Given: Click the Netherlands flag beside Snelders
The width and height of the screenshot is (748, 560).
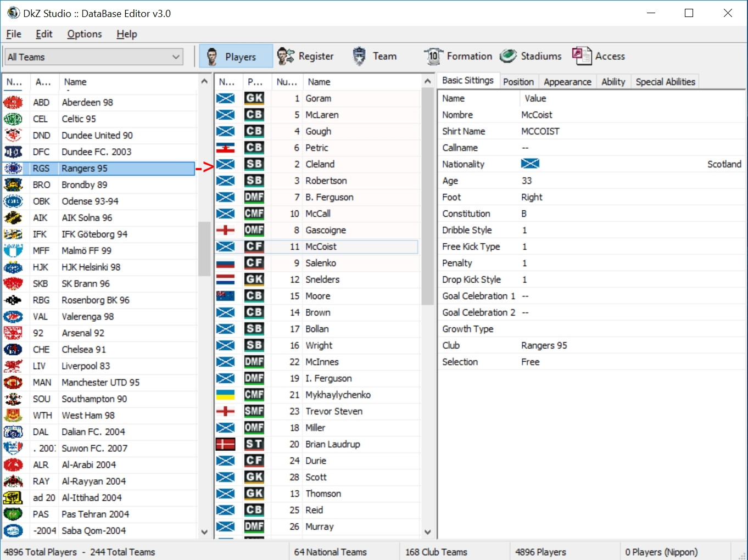Looking at the screenshot, I should click(225, 279).
